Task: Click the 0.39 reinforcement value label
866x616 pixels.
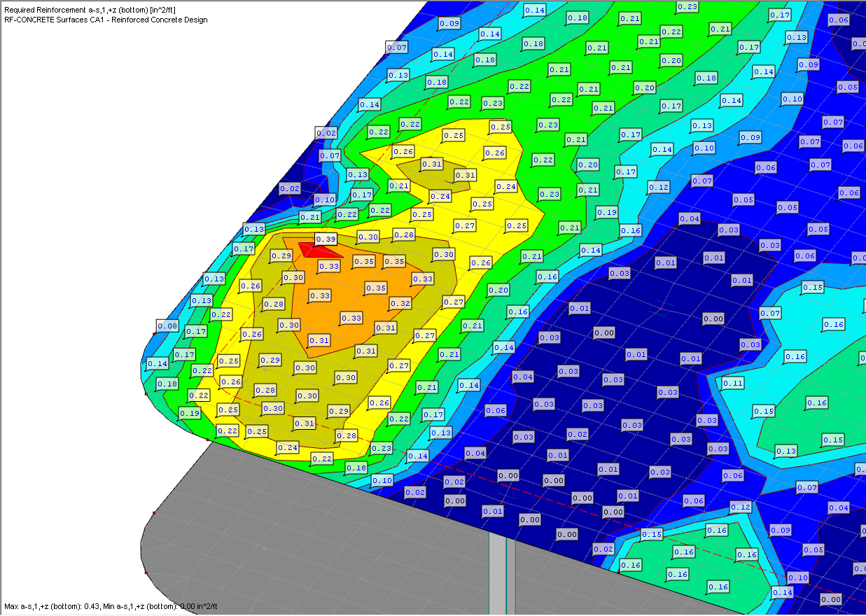Action: click(326, 239)
